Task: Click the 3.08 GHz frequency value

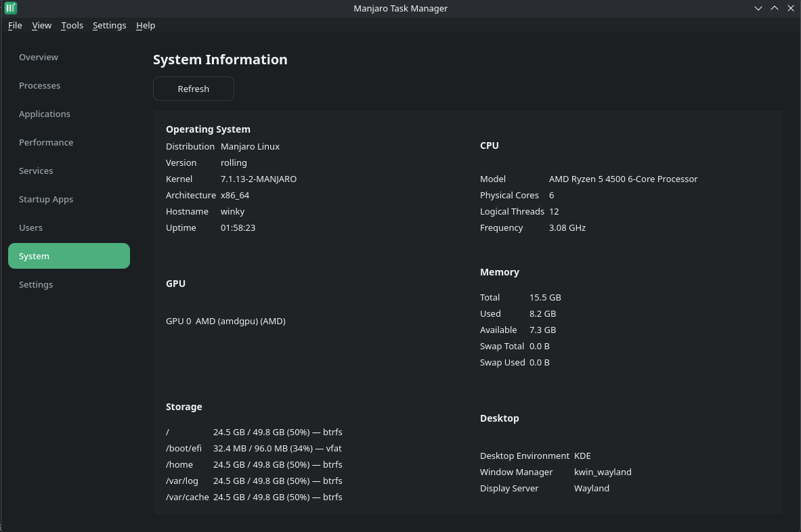Action: tap(567, 227)
